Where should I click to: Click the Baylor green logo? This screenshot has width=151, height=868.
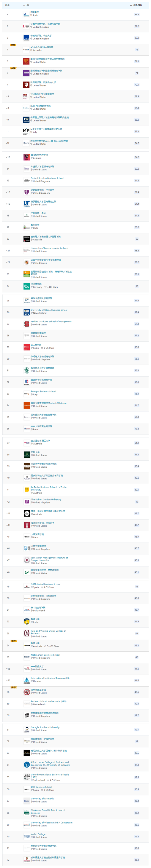27,455
